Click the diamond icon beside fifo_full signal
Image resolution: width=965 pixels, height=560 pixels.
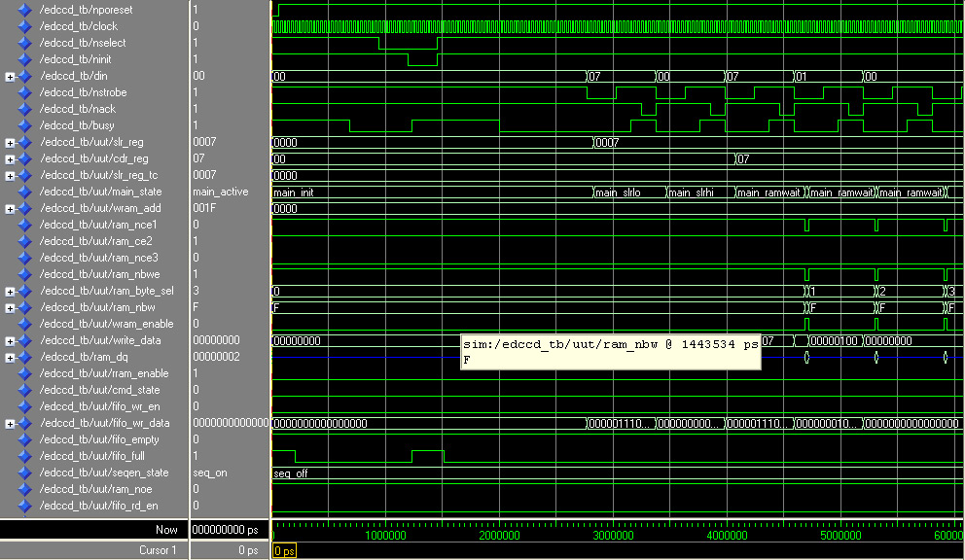[25, 456]
